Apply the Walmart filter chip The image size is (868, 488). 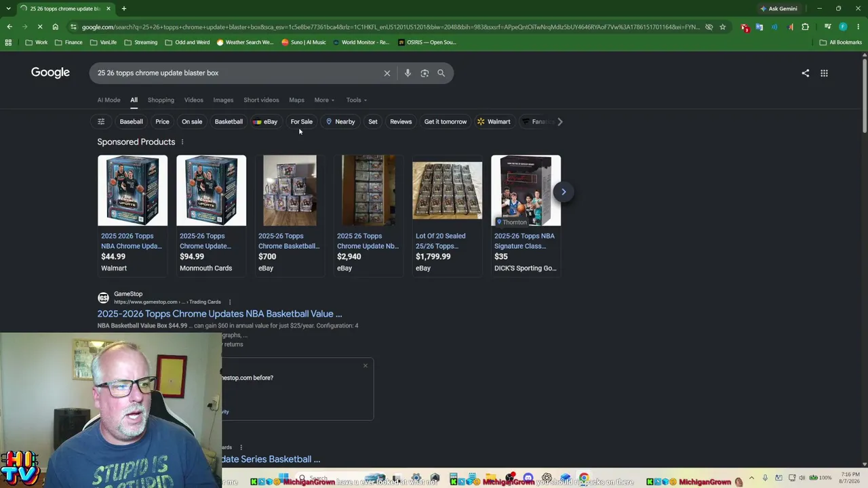pyautogui.click(x=494, y=121)
